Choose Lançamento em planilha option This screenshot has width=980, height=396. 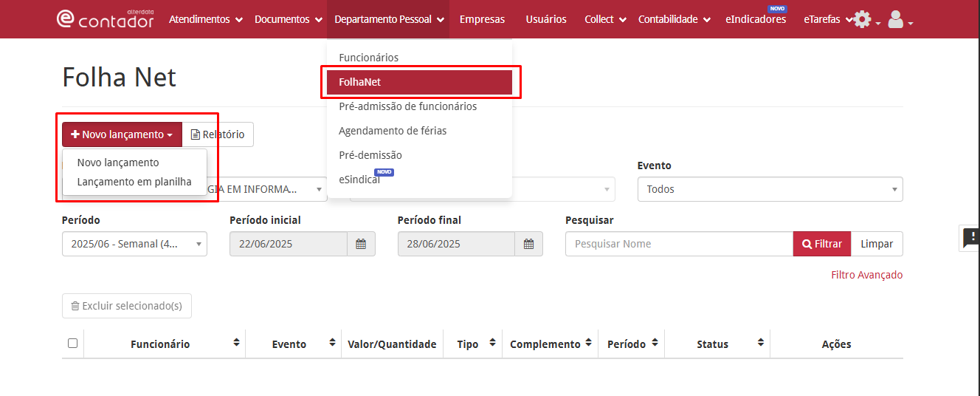pos(134,182)
